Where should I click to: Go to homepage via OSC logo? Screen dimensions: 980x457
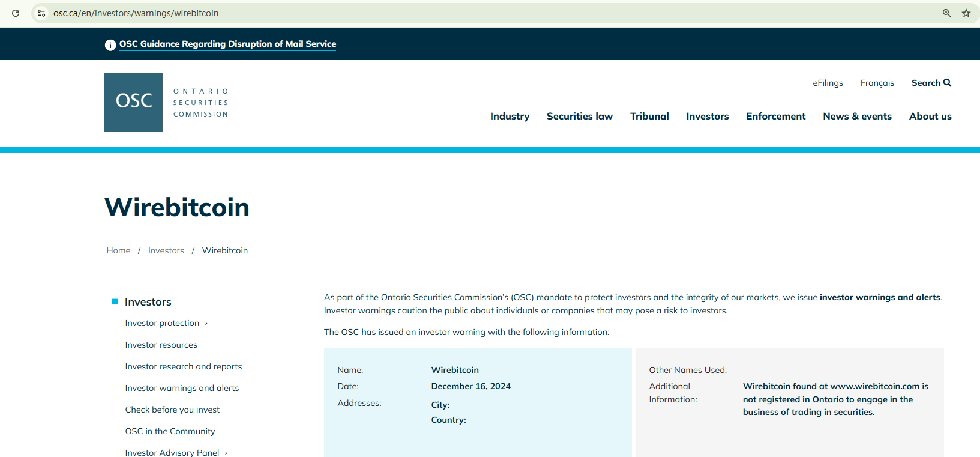click(133, 103)
